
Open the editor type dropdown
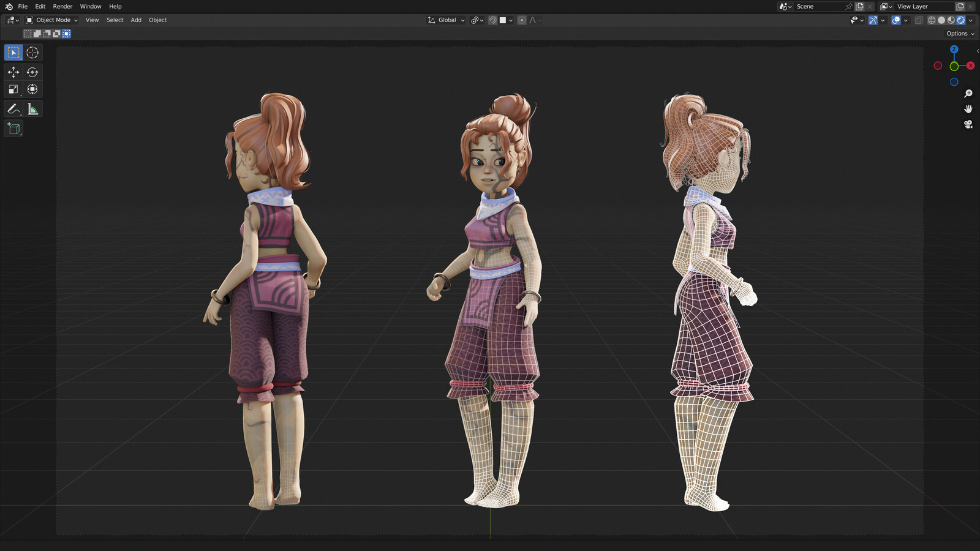click(x=13, y=20)
